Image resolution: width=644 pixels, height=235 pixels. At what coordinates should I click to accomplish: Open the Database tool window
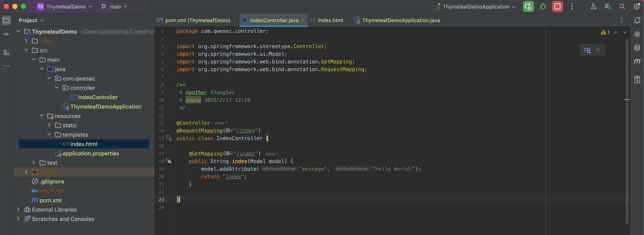coord(637,48)
